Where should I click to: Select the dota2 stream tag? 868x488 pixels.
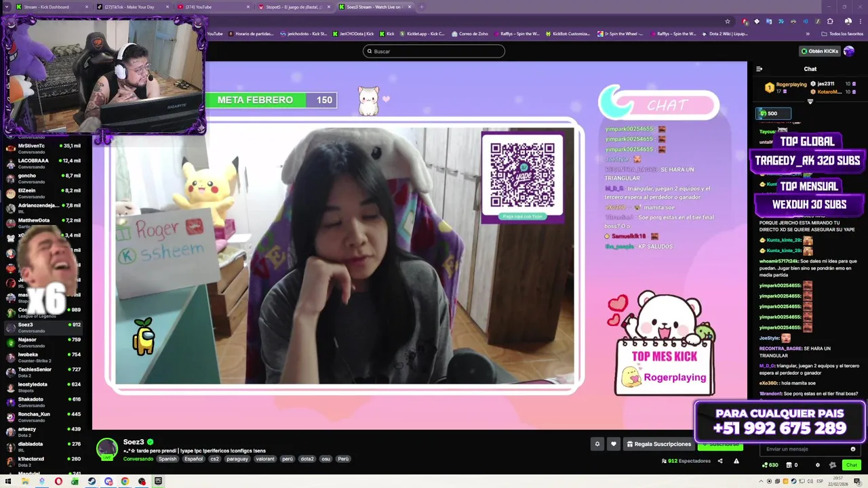pyautogui.click(x=307, y=459)
